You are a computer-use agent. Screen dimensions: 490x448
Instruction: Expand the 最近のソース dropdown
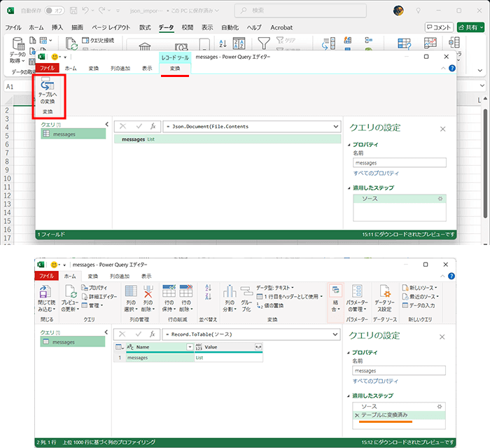[x=421, y=297]
